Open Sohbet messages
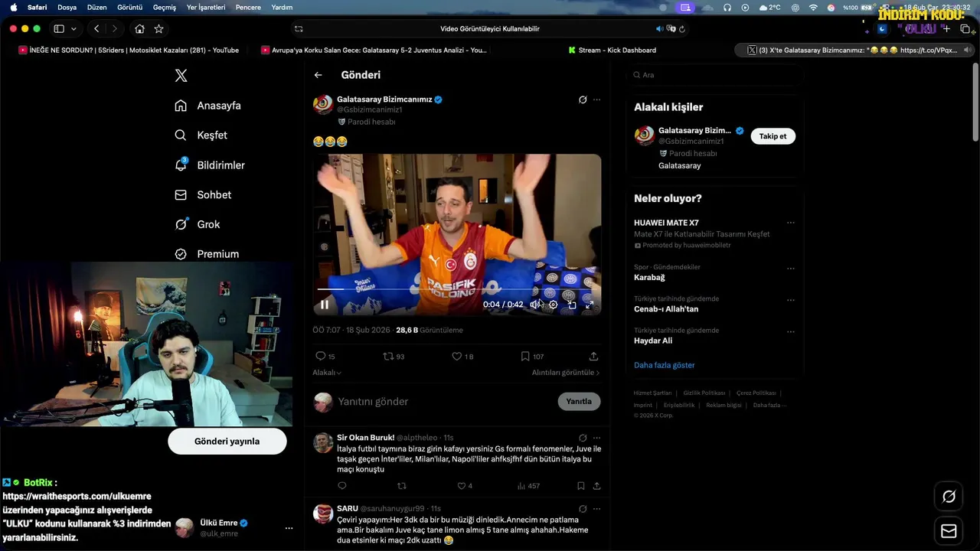The image size is (980, 551). (x=203, y=194)
